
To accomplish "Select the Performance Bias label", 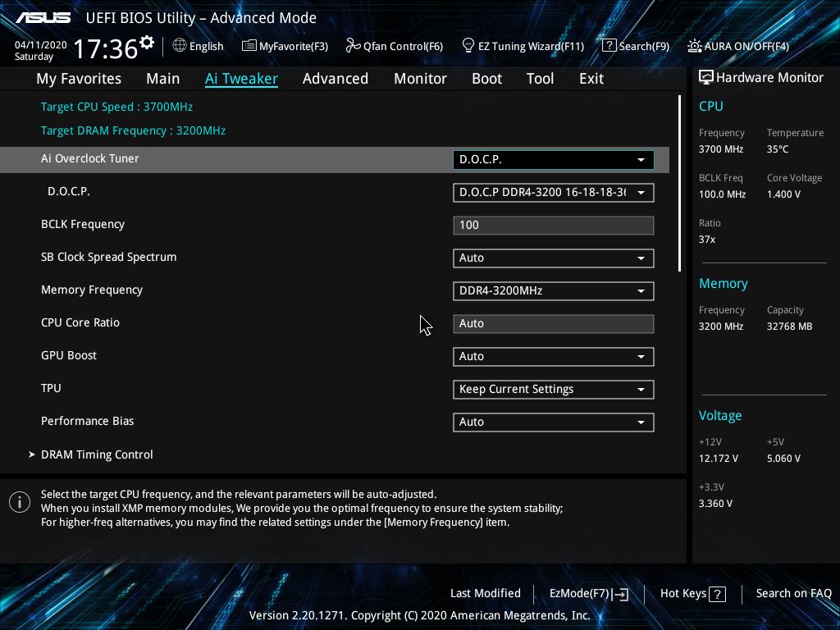I will pyautogui.click(x=87, y=421).
